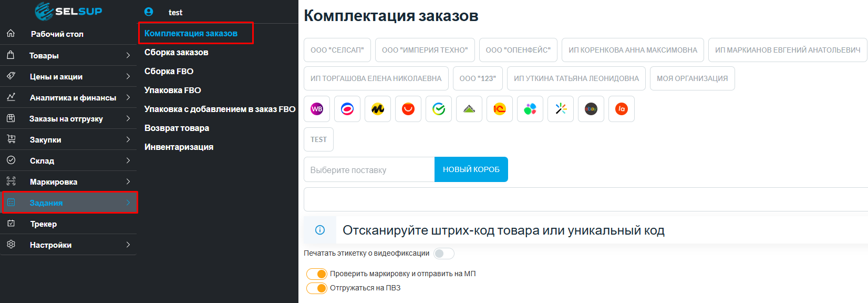The height and width of the screenshot is (303, 868).
Task: Click the gear icon beside Настройки
Action: (11, 244)
